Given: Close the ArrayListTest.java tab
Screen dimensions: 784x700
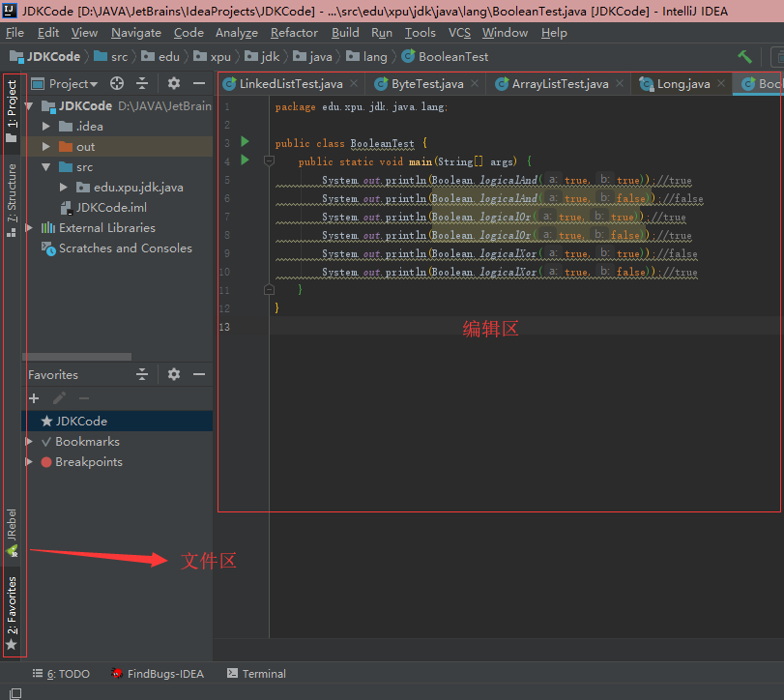Looking at the screenshot, I should (620, 83).
